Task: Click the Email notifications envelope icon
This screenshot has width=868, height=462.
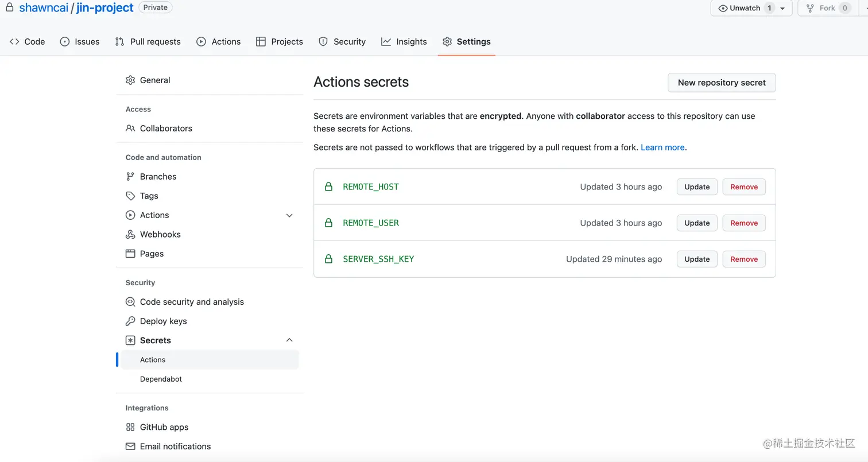Action: pos(130,447)
